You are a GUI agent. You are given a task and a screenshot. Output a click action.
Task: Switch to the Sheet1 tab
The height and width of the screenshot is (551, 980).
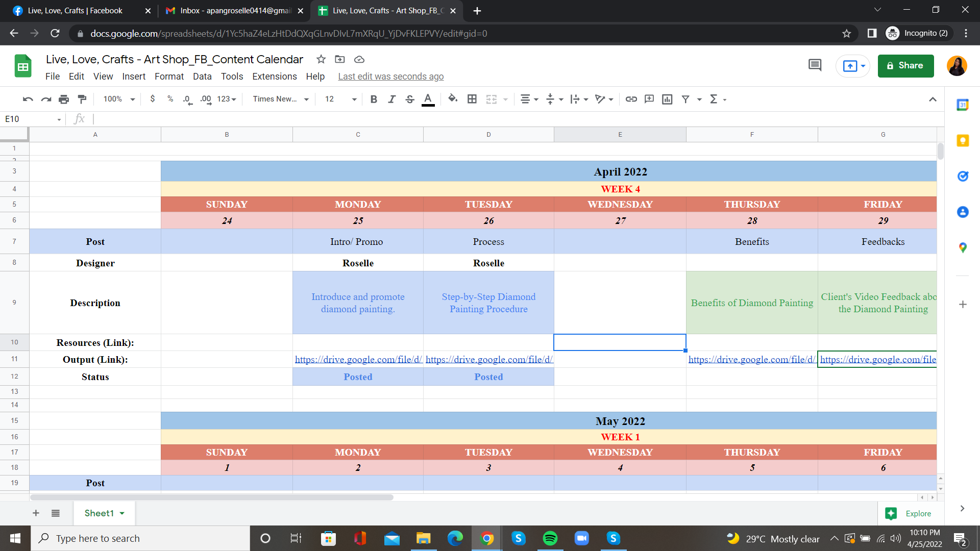(x=99, y=513)
